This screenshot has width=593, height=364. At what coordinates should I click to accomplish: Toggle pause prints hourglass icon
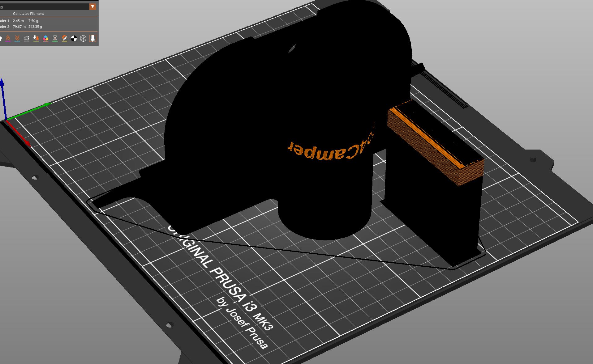55,38
